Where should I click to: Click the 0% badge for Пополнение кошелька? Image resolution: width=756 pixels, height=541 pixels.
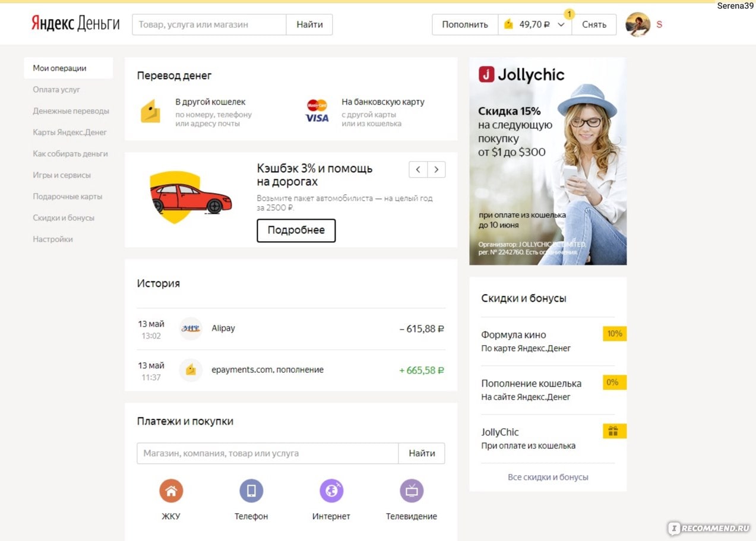pos(615,382)
